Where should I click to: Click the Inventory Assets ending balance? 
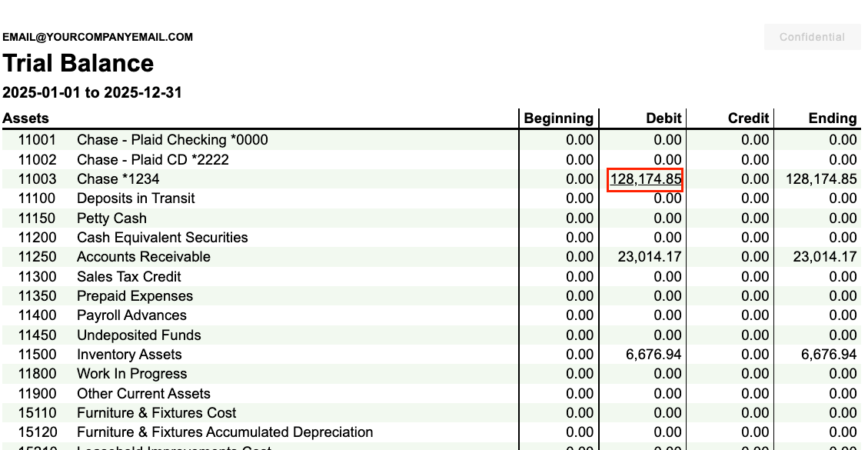(x=828, y=355)
